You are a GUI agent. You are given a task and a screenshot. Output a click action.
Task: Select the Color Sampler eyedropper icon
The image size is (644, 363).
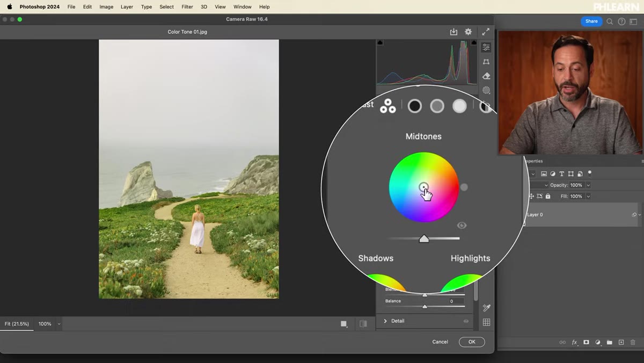coord(486,308)
